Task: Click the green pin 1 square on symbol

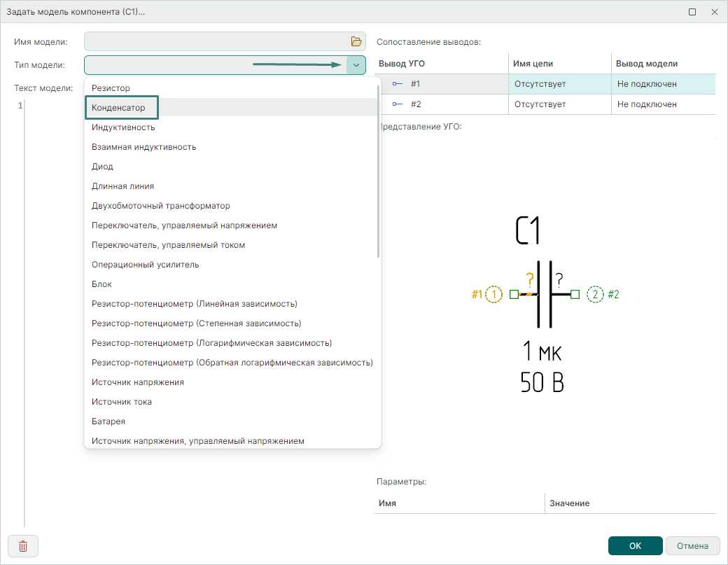Action: pos(514,294)
